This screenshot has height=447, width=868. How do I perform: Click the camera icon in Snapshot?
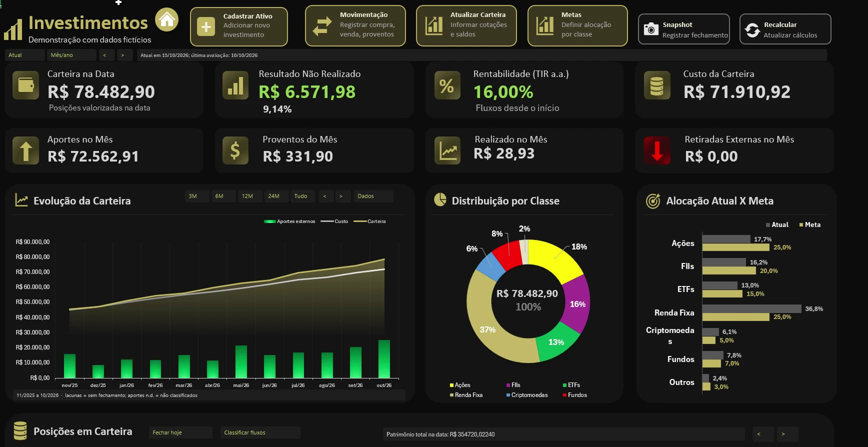pyautogui.click(x=650, y=29)
